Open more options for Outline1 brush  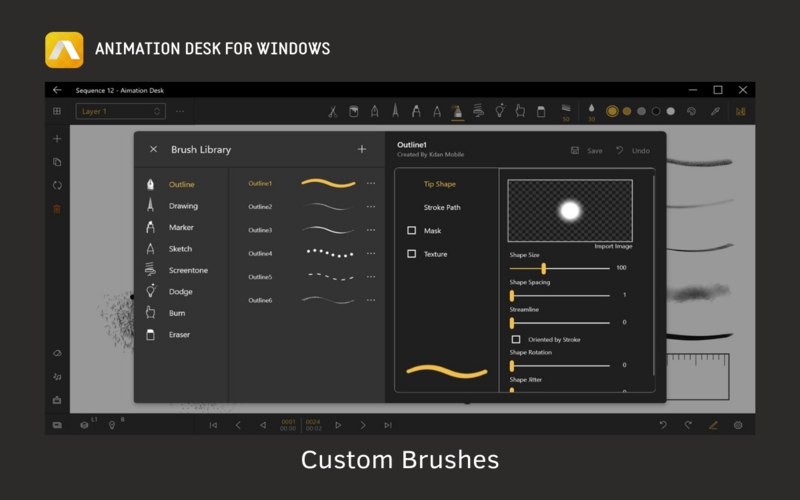(371, 183)
